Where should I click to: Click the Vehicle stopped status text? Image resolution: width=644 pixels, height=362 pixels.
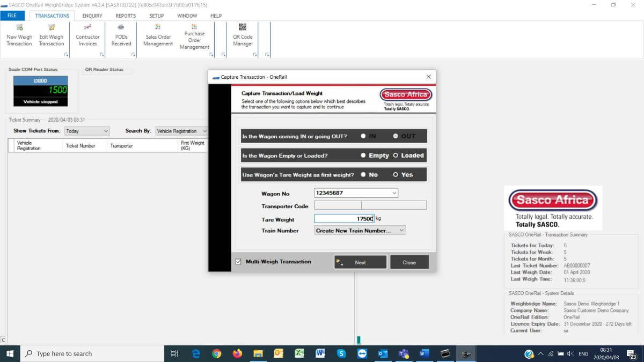40,101
